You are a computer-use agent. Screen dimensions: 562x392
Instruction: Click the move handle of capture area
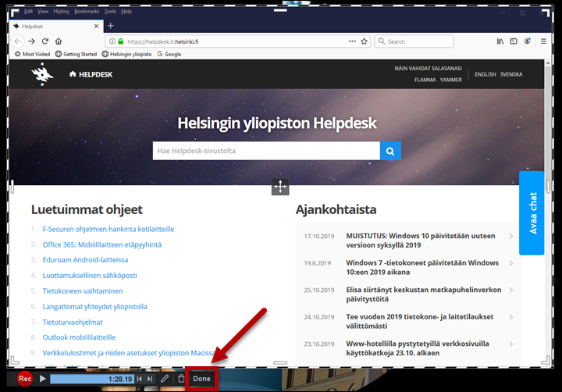[x=280, y=187]
